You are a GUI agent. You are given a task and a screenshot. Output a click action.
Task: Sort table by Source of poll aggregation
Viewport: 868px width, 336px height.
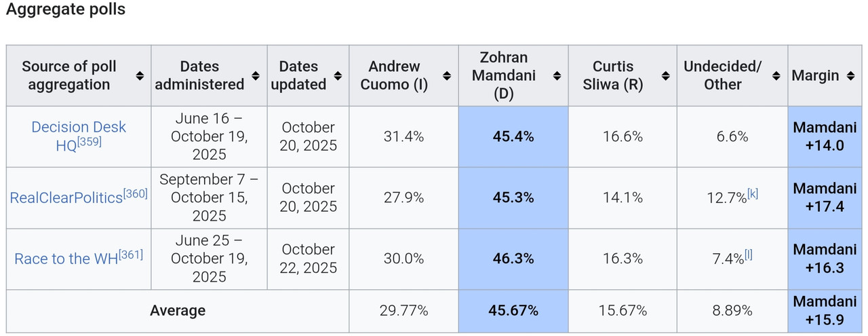point(140,76)
